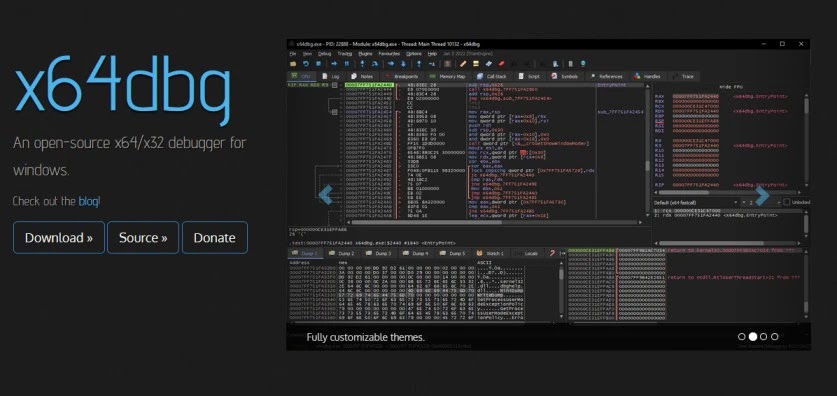This screenshot has width=837, height=396.
Task: Open the Tracing menu
Action: tap(345, 54)
